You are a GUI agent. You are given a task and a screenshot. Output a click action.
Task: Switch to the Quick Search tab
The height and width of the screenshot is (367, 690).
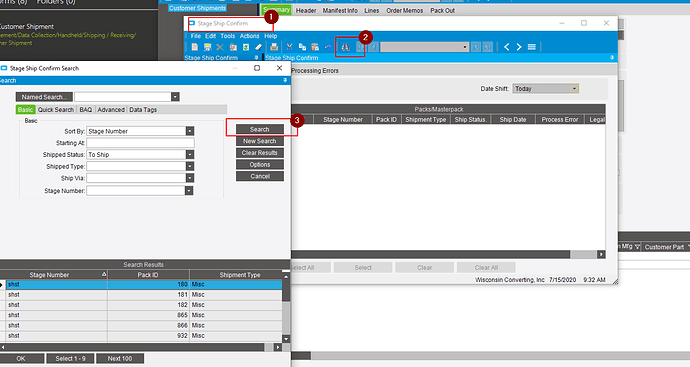(56, 110)
